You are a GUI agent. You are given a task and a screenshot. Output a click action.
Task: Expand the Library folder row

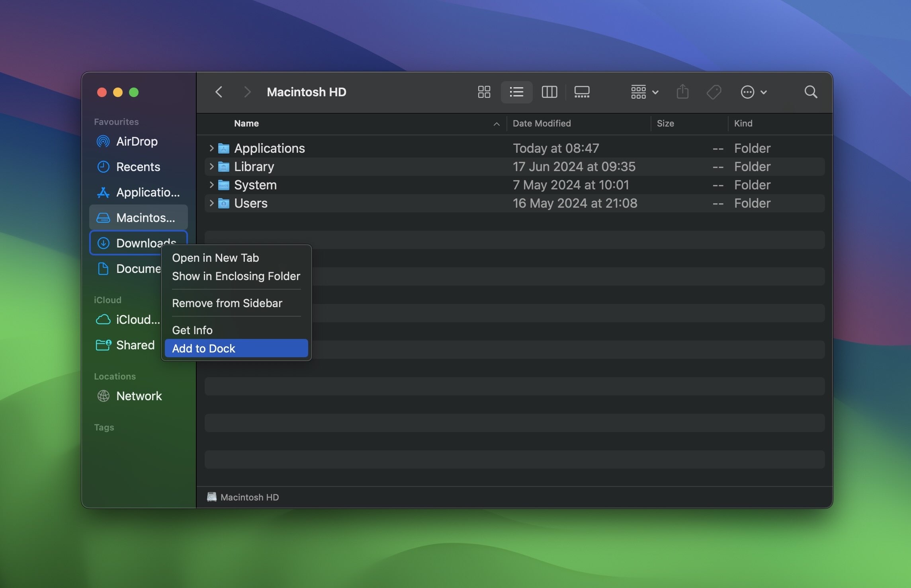211,166
